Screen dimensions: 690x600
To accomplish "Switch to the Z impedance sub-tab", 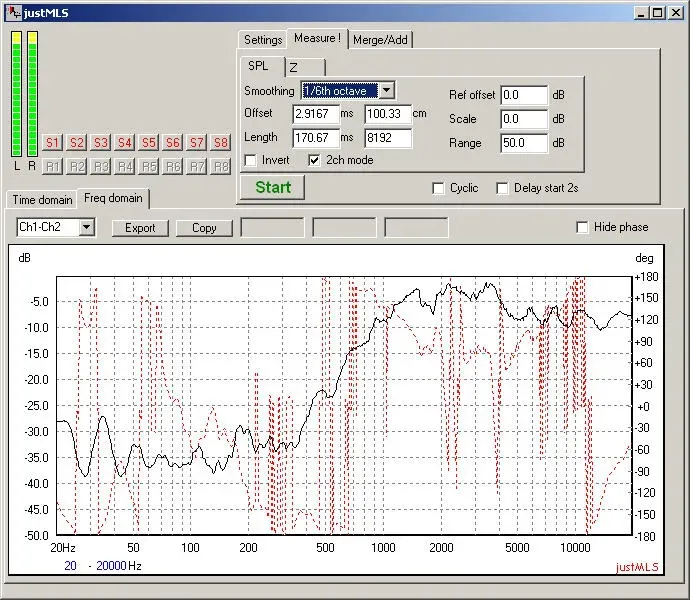I will 305,67.
